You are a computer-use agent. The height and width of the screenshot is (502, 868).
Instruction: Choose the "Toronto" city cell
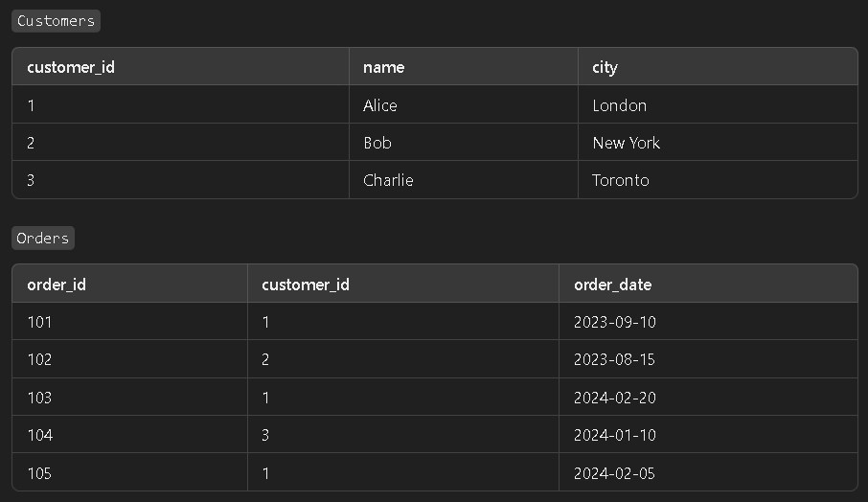718,180
